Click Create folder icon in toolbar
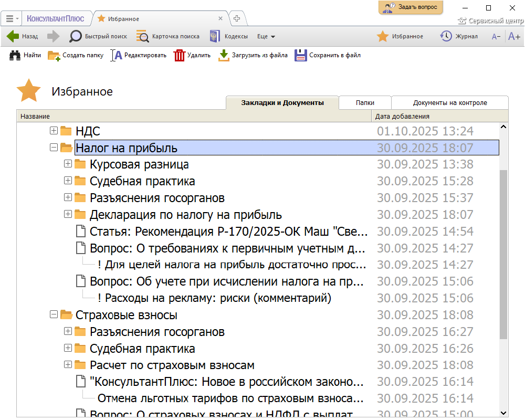The width and height of the screenshot is (525, 420). (x=54, y=55)
